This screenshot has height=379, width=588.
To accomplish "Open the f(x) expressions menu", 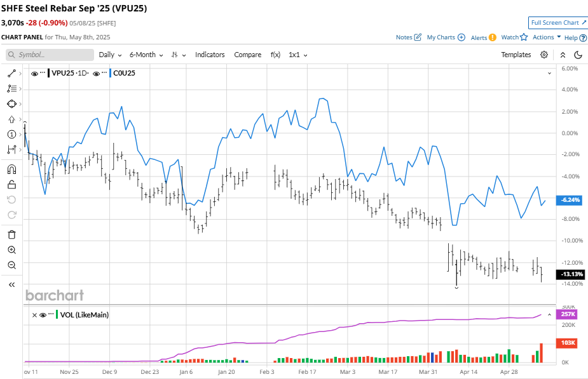I will pos(275,55).
